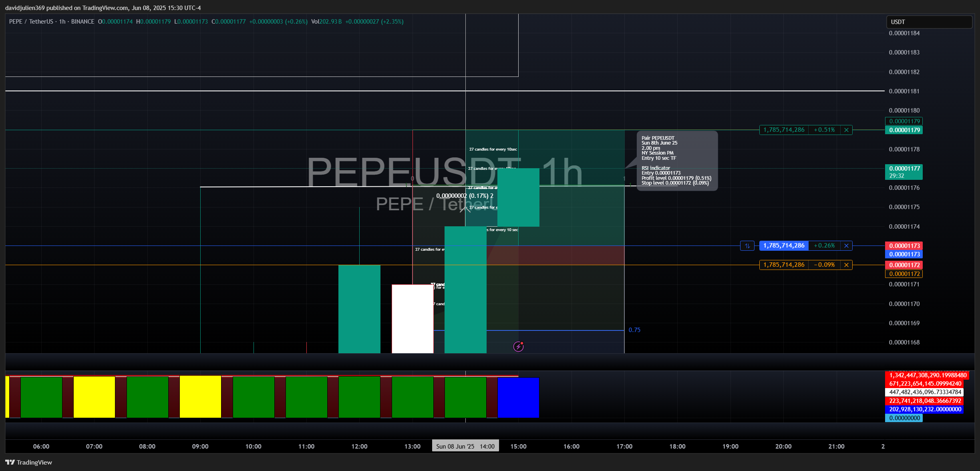Close the -0.09% stop-loss order label
980x471 pixels.
pyautogui.click(x=846, y=265)
